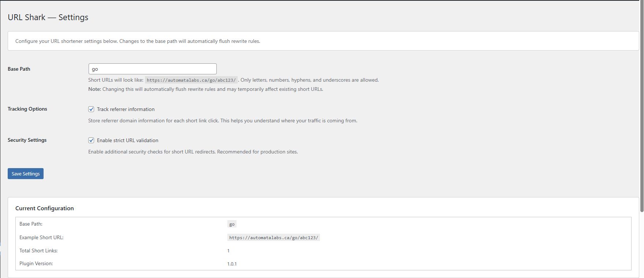Click the 'Enable strict URL validation' label text
The width and height of the screenshot is (644, 278).
127,140
